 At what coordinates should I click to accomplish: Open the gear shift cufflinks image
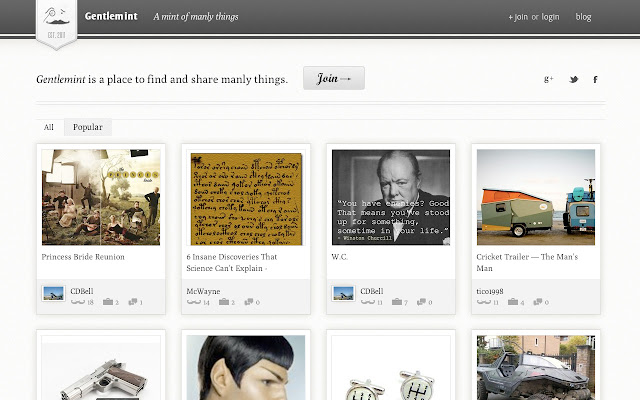coord(391,368)
